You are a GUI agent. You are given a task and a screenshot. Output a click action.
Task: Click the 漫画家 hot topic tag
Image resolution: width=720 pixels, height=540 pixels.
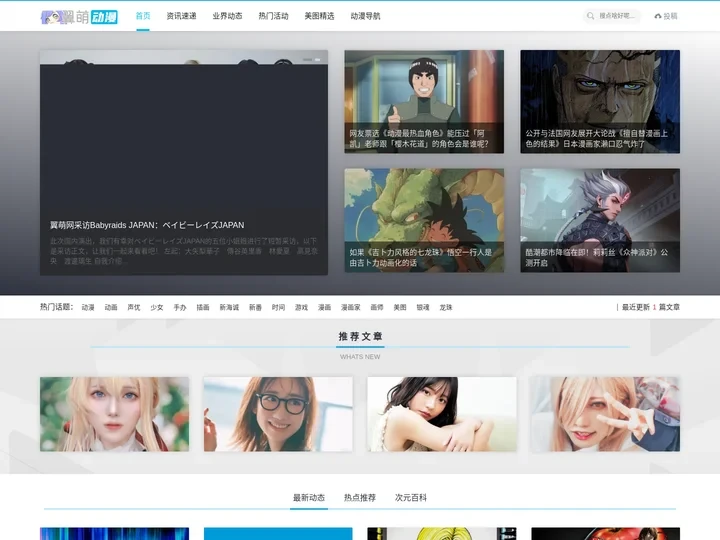(x=351, y=307)
